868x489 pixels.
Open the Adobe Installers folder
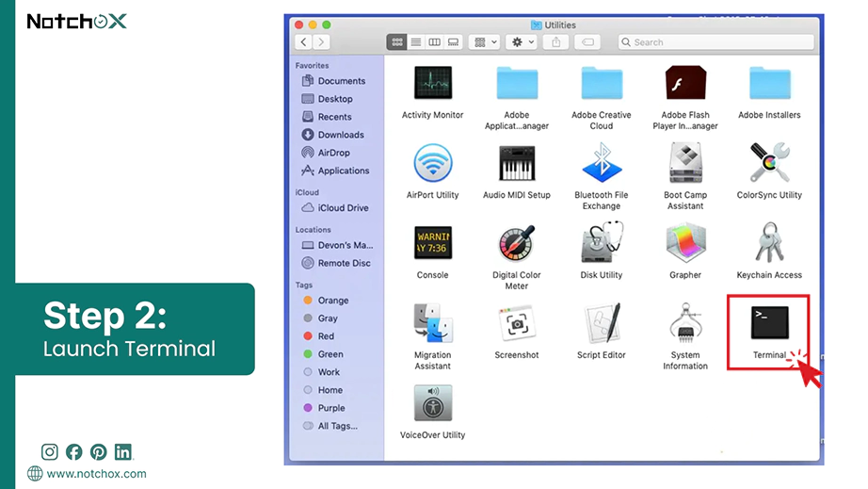pos(769,84)
